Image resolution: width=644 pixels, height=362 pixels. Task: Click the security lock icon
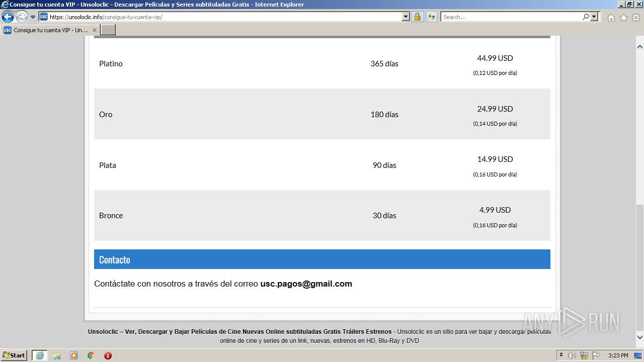tap(417, 17)
